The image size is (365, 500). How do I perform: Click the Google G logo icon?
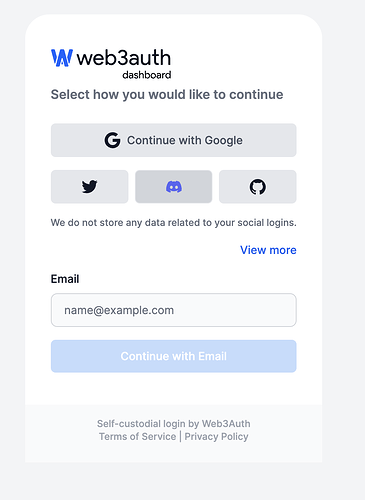tap(112, 140)
